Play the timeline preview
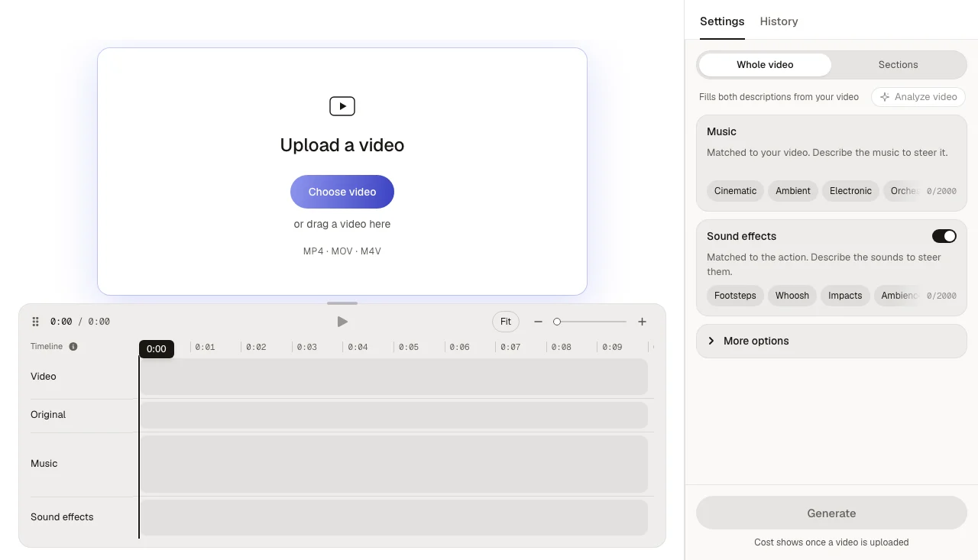This screenshot has width=978, height=560. (342, 322)
